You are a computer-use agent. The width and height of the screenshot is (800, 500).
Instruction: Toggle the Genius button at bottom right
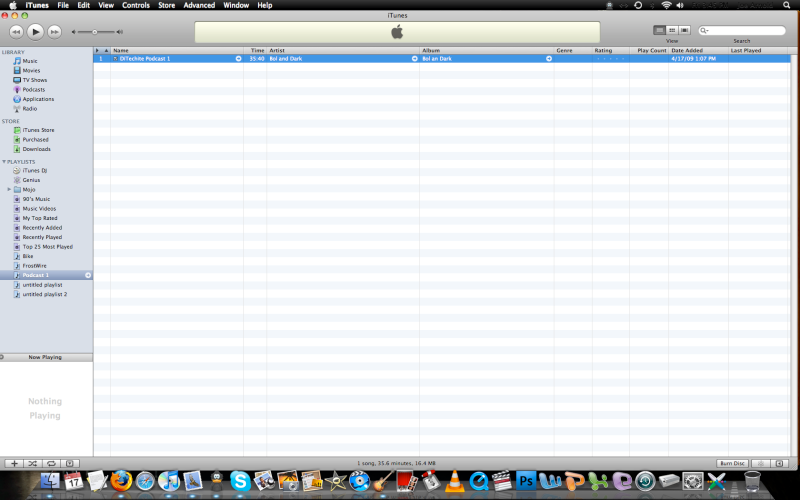pos(761,463)
